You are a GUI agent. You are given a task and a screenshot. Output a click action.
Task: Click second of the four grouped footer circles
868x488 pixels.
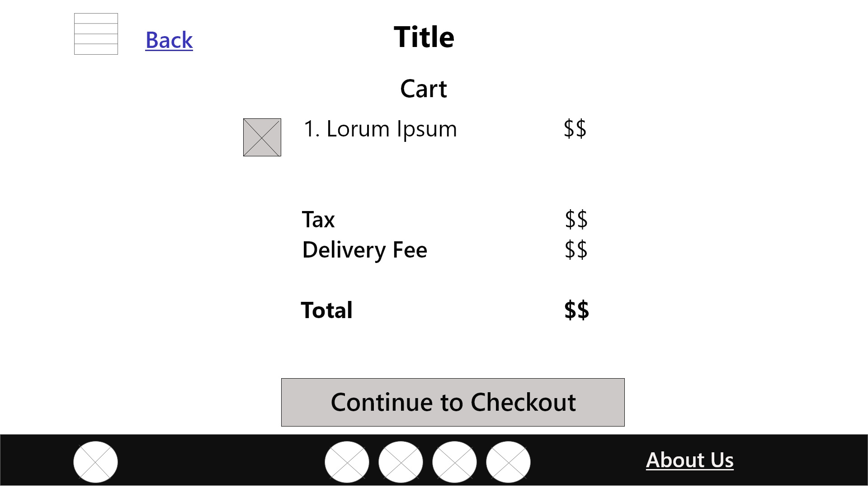pyautogui.click(x=401, y=462)
